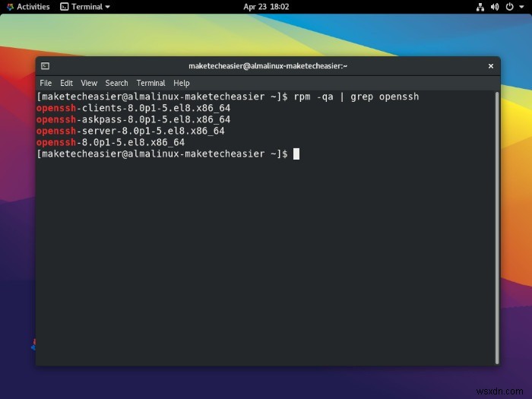Viewport: 532px width, 399px height.
Task: Click the rpm -qa | grep openssh command
Action: point(356,97)
